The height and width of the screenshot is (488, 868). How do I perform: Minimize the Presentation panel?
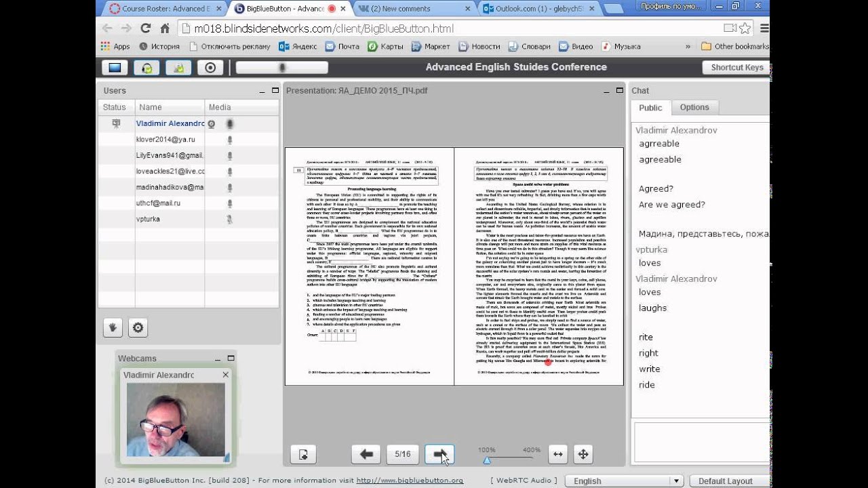607,91
